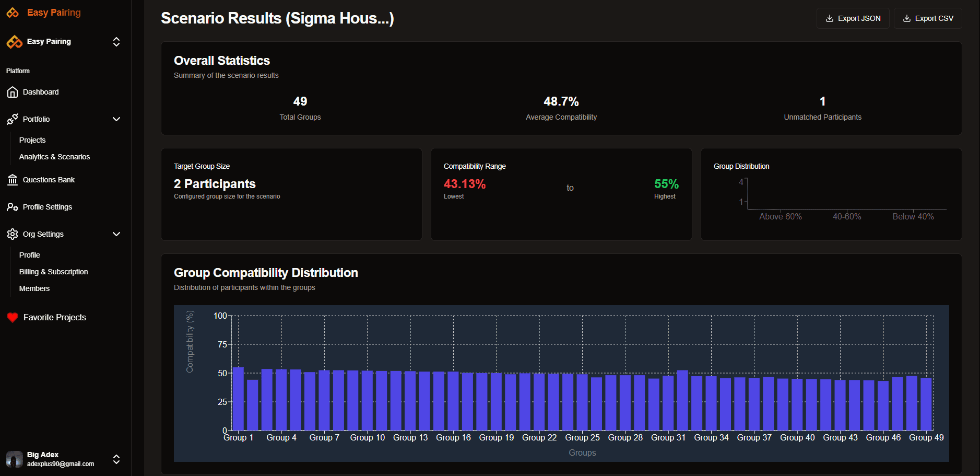
Task: Select the Questions Bank bank icon
Action: coord(13,180)
